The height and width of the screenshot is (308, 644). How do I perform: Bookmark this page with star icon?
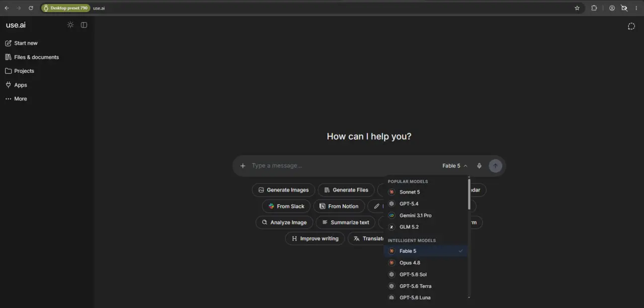(577, 8)
